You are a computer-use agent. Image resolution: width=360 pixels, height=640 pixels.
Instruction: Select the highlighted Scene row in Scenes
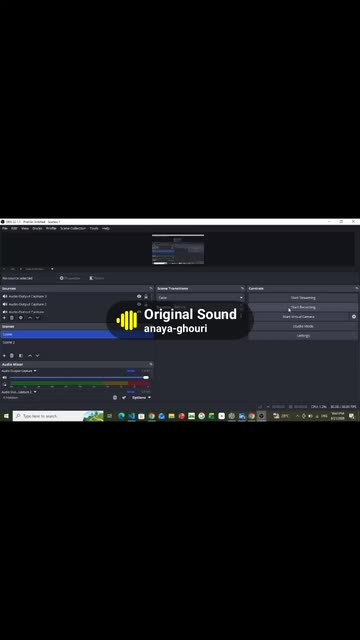(x=77, y=334)
